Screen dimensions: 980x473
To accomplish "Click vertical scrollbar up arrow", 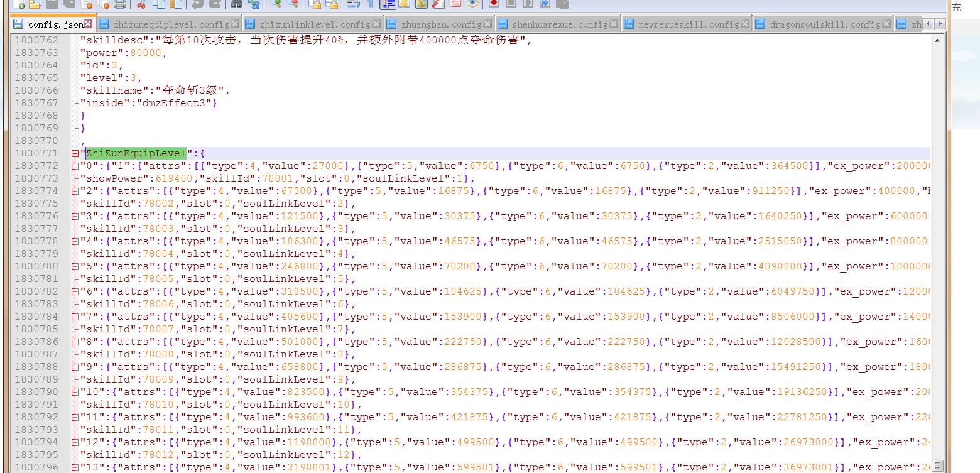I will [x=938, y=40].
